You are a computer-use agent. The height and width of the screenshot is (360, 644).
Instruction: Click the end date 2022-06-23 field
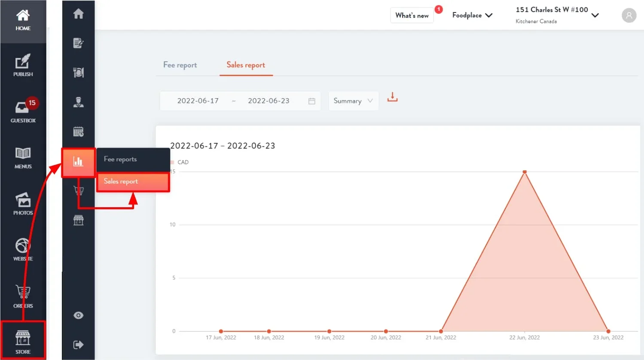click(x=269, y=101)
